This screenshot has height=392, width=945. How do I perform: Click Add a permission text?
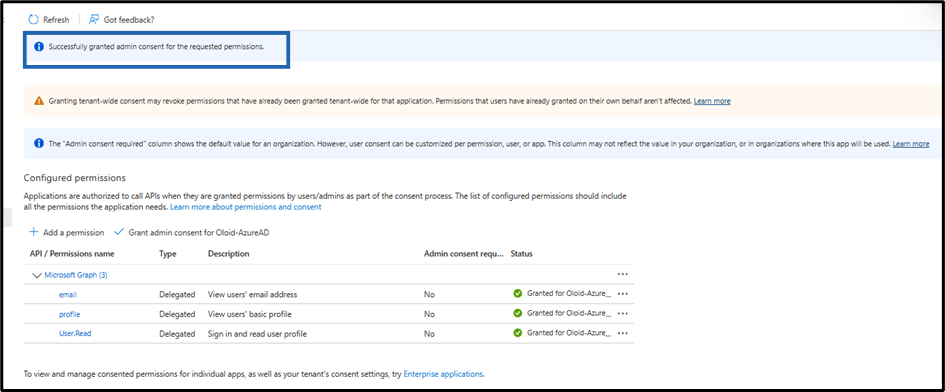pos(74,232)
